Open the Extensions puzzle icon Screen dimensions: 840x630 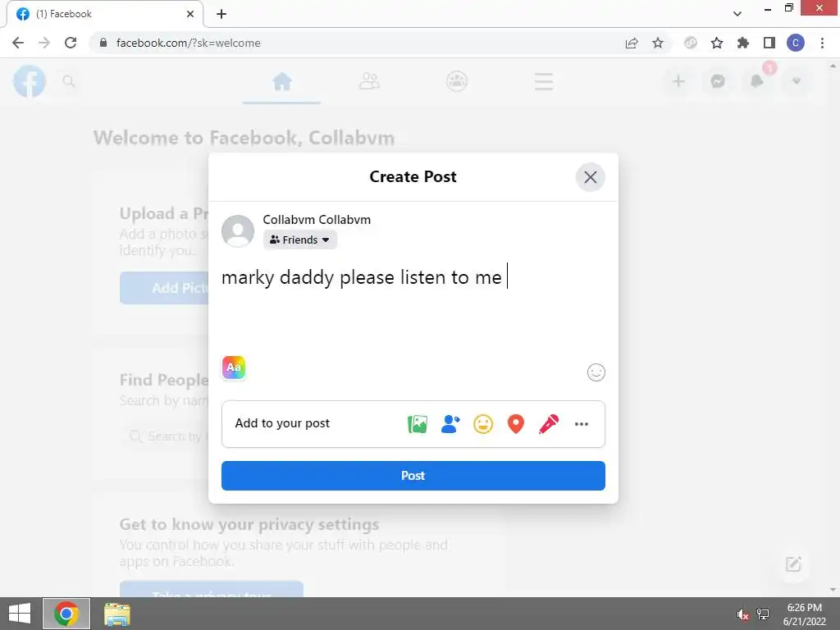point(743,43)
